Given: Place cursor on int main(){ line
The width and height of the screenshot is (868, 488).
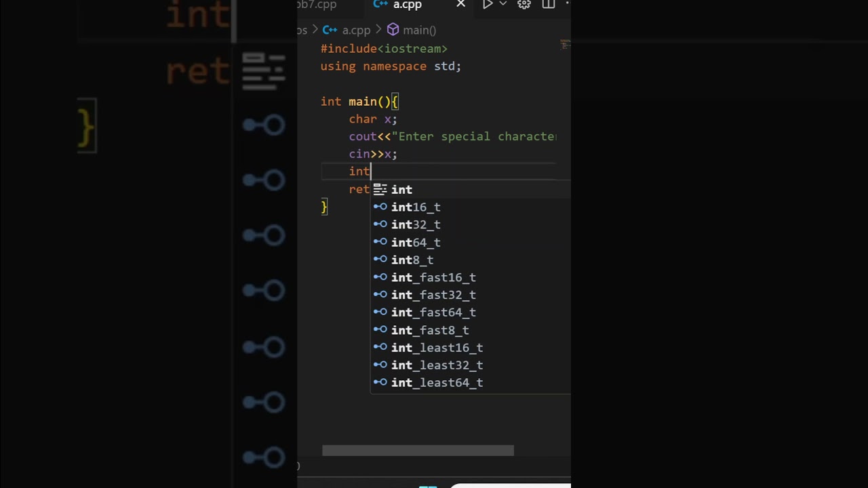Looking at the screenshot, I should tap(359, 102).
